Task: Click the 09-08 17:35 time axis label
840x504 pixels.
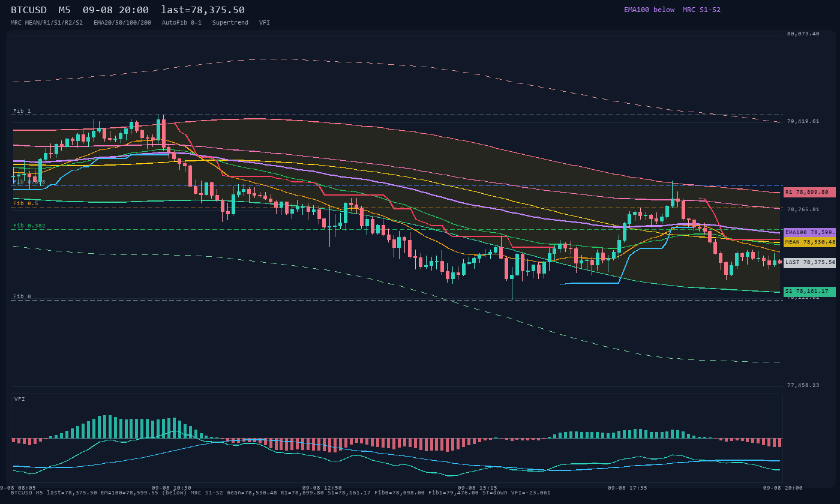Action: coord(628,488)
